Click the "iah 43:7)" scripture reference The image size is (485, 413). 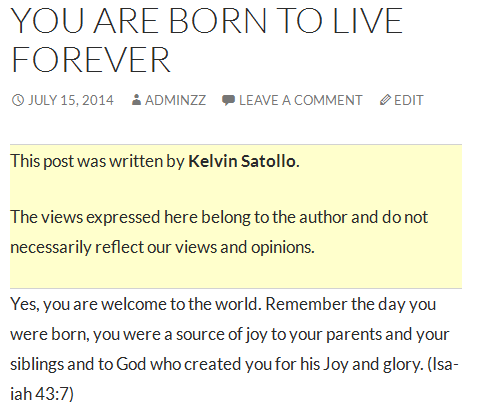tap(42, 394)
